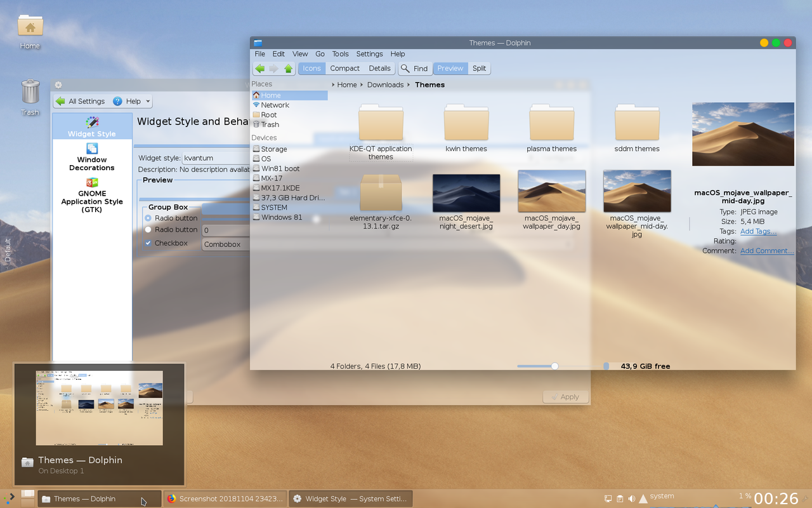Select GNOME Application Style (GTK) module
The height and width of the screenshot is (508, 812).
(92, 196)
